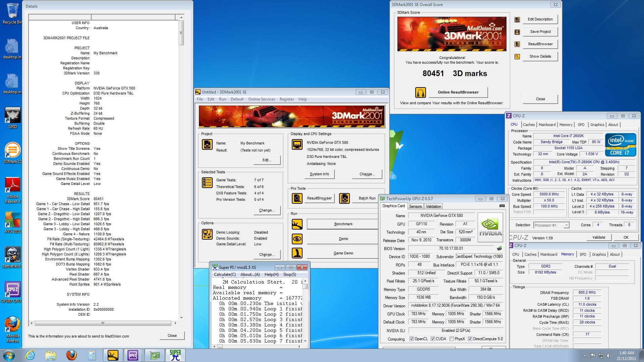644x362 pixels.
Task: Click the clock showing 1:40 AM
Action: [x=626, y=353]
